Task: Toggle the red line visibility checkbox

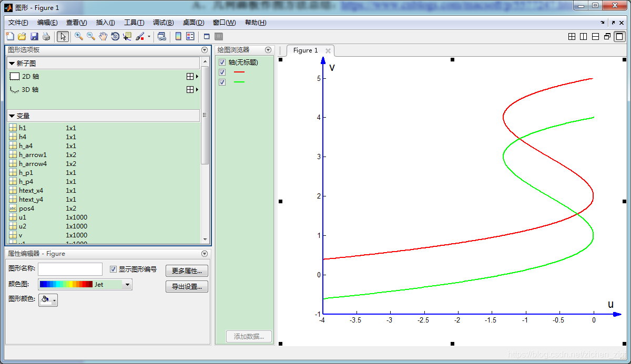Action: (x=222, y=72)
